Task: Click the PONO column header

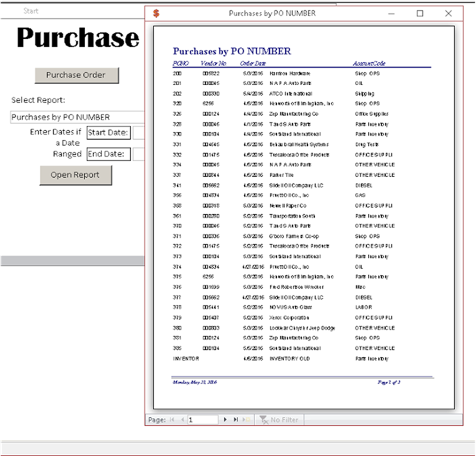Action: pyautogui.click(x=181, y=63)
